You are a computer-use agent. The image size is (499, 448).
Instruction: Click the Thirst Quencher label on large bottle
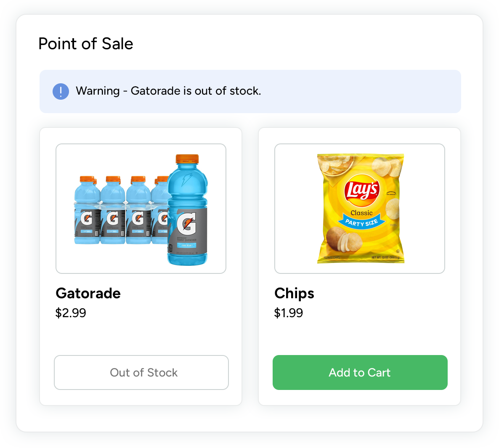click(186, 240)
